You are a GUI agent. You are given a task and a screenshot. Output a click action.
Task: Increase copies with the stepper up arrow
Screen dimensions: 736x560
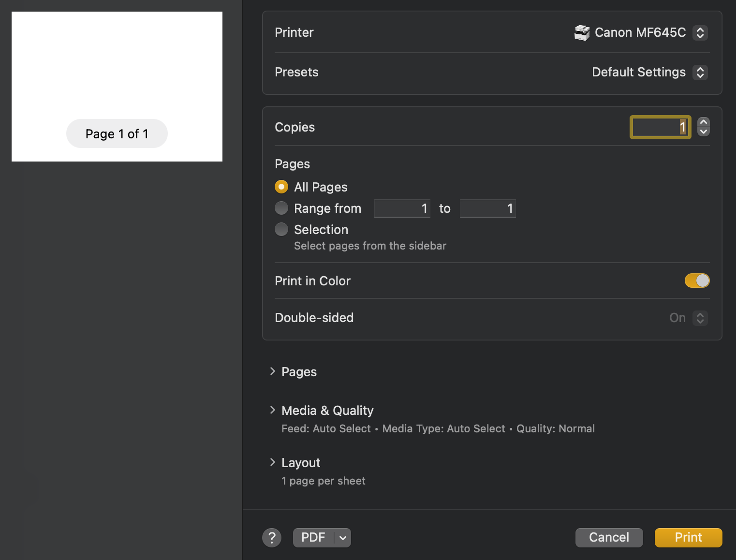[x=704, y=122]
